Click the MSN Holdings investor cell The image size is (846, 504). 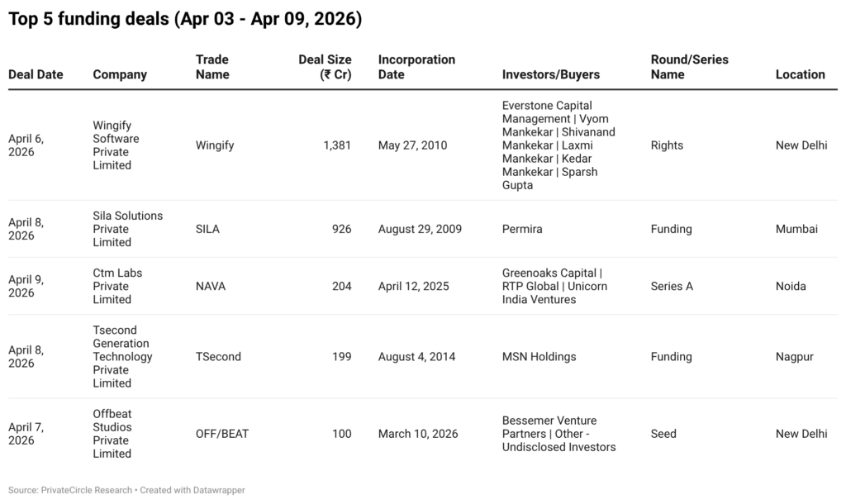pos(539,357)
